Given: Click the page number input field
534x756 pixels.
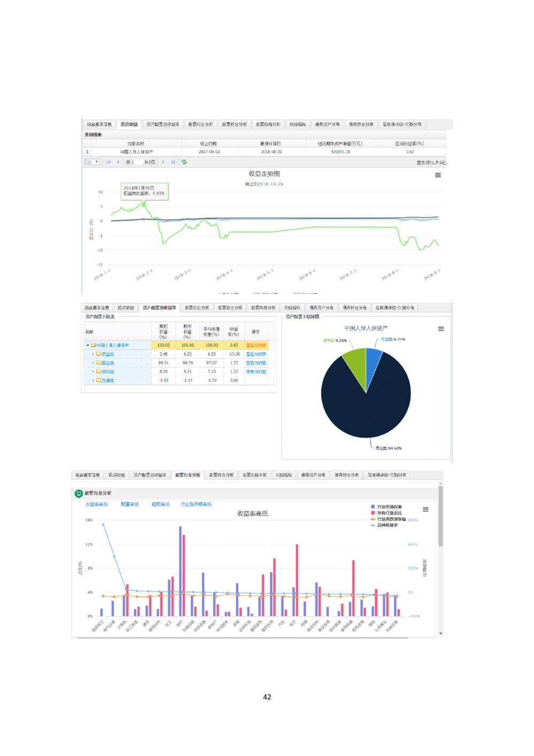Looking at the screenshot, I should (132, 162).
